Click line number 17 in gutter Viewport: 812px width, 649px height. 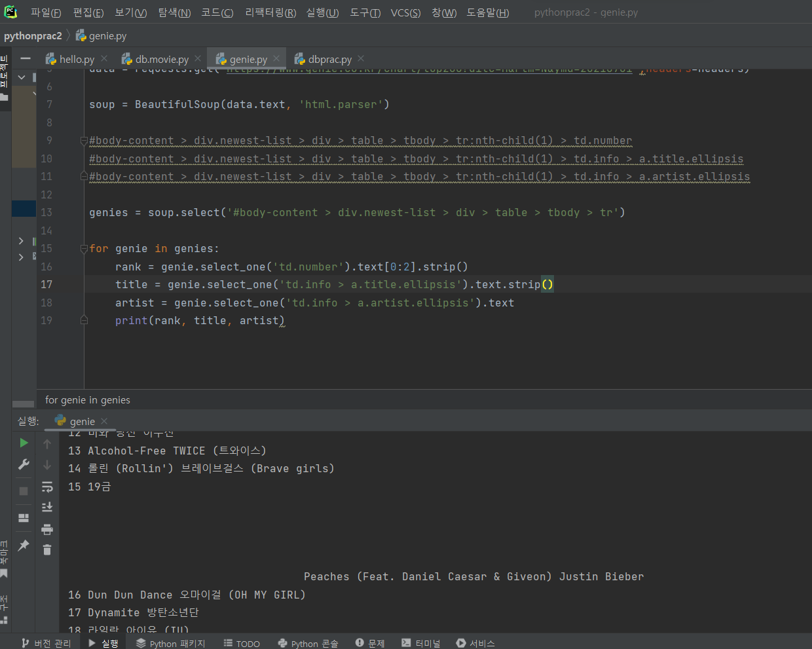(46, 284)
